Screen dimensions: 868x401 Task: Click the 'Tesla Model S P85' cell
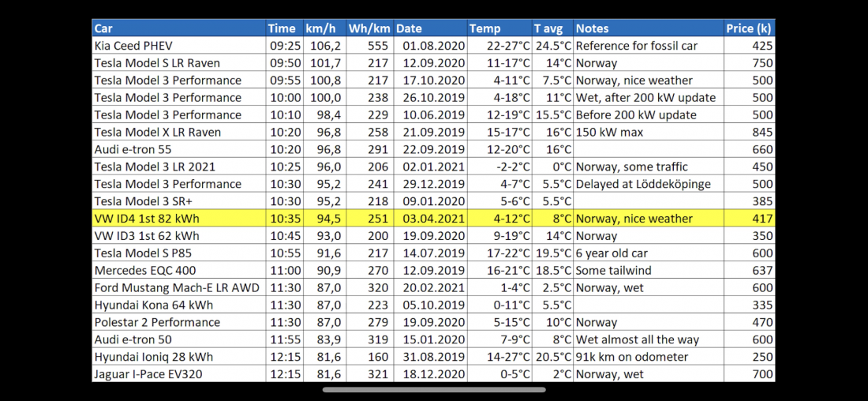(179, 253)
